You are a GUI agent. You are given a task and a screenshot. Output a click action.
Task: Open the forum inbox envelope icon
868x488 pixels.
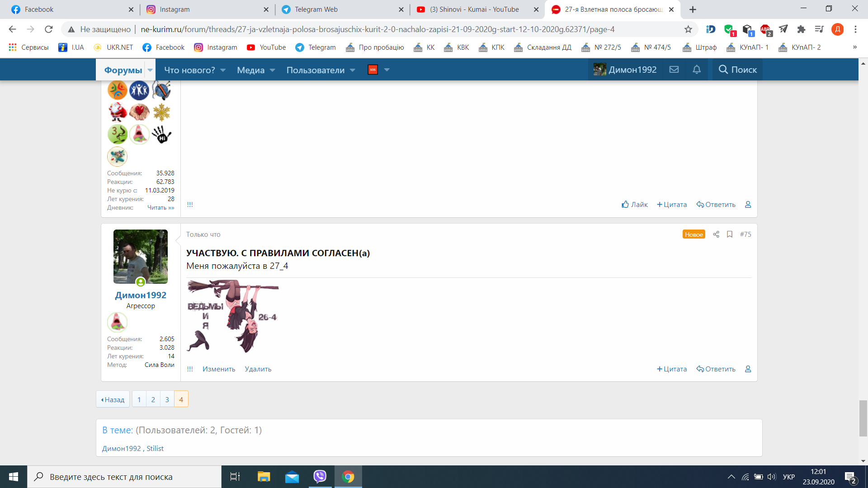tap(674, 70)
